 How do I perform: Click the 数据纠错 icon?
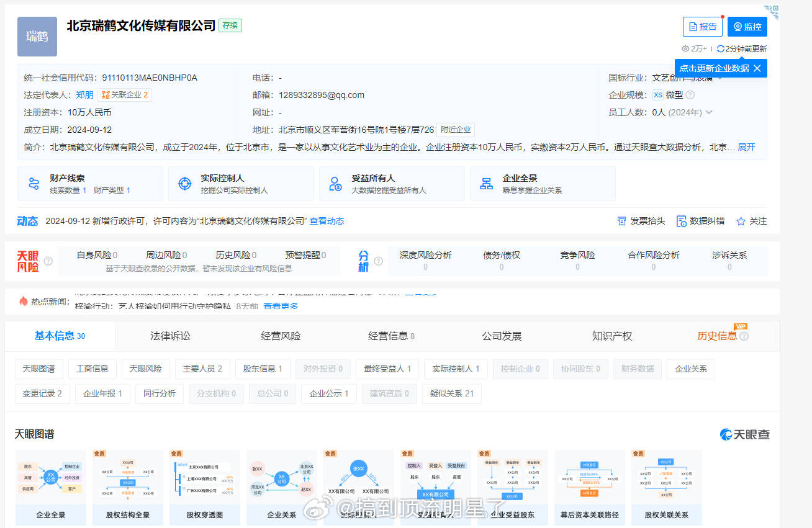pos(681,221)
